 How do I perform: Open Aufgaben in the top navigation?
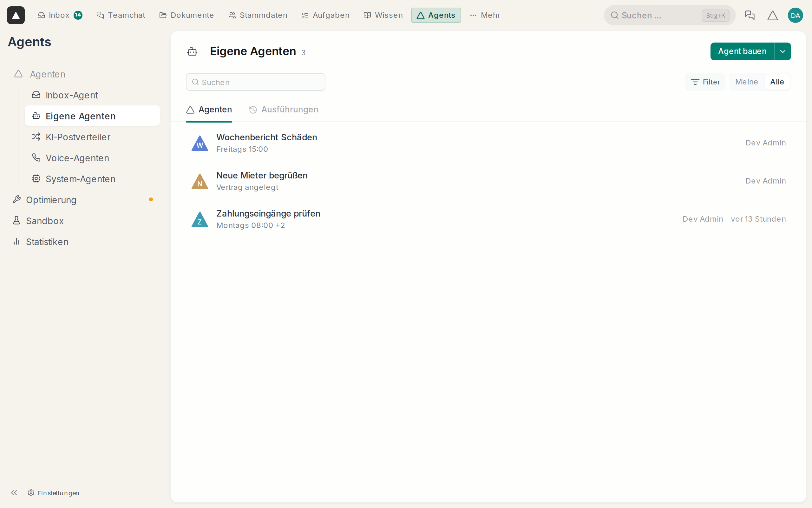click(x=325, y=15)
